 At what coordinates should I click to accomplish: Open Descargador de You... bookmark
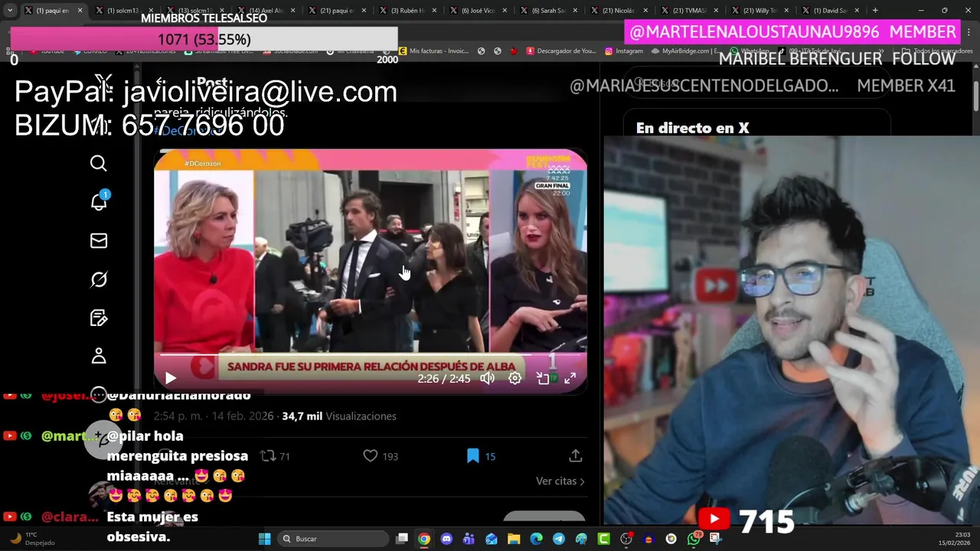point(560,51)
